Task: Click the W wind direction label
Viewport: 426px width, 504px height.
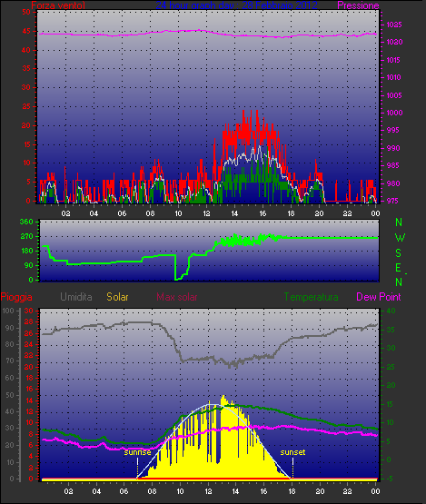Action: pyautogui.click(x=400, y=238)
